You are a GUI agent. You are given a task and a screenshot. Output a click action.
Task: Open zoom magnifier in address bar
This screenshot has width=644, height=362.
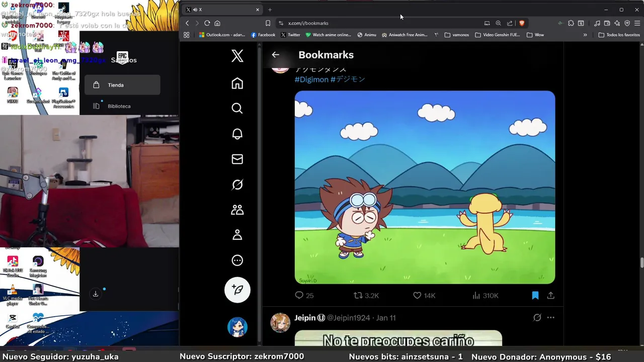click(x=498, y=23)
